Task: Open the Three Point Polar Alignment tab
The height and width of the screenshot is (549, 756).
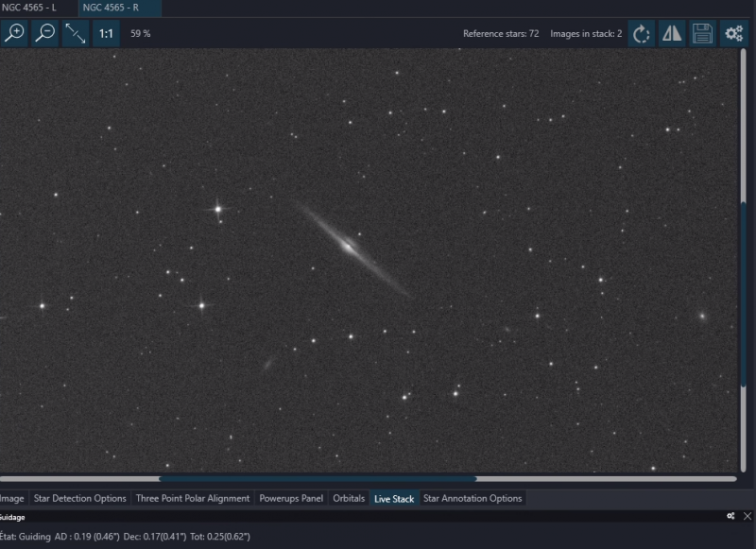Action: pyautogui.click(x=193, y=498)
